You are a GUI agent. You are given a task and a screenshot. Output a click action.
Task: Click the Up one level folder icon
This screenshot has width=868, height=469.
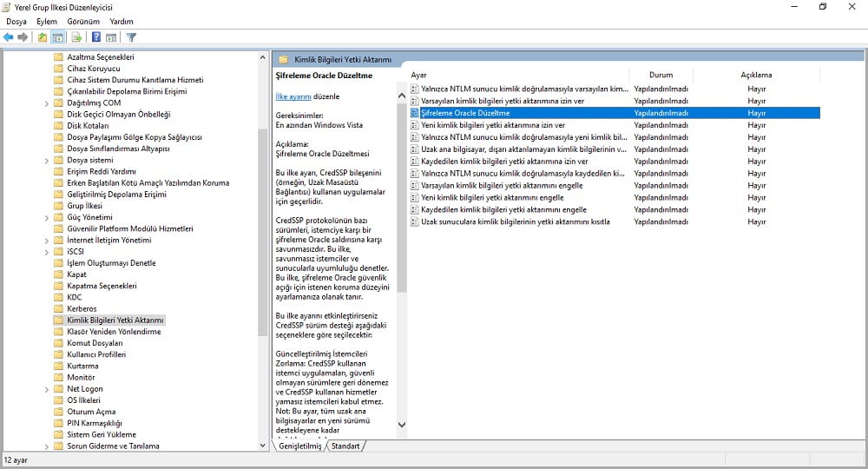pyautogui.click(x=43, y=37)
